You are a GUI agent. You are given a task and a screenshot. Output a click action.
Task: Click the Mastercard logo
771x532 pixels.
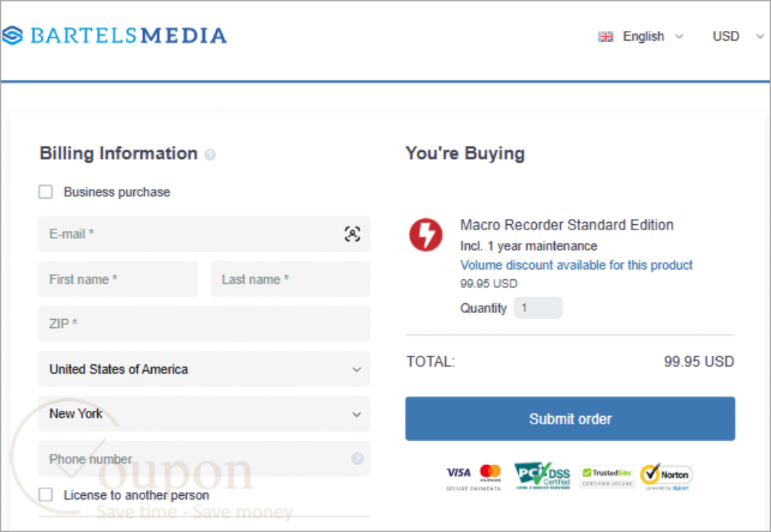[x=490, y=472]
